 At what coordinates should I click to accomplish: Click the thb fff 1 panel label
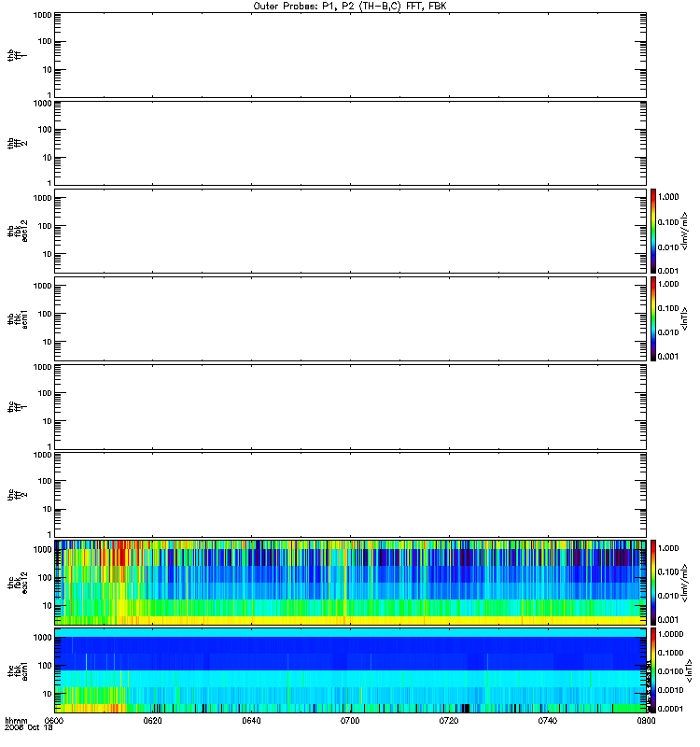click(x=18, y=55)
